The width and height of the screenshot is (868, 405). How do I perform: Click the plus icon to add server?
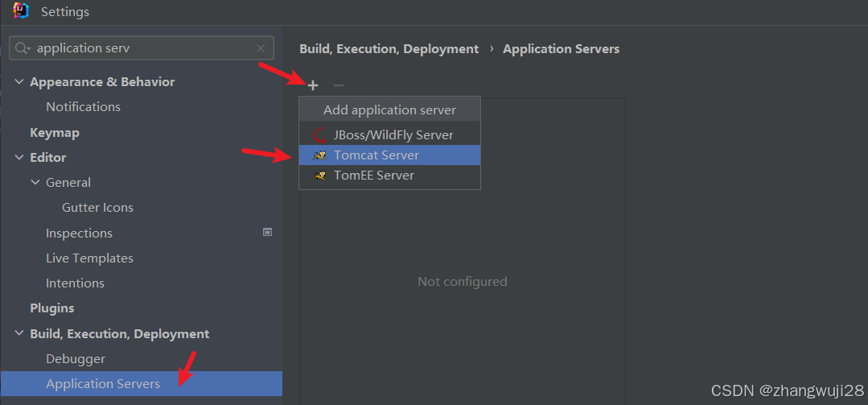tap(313, 85)
